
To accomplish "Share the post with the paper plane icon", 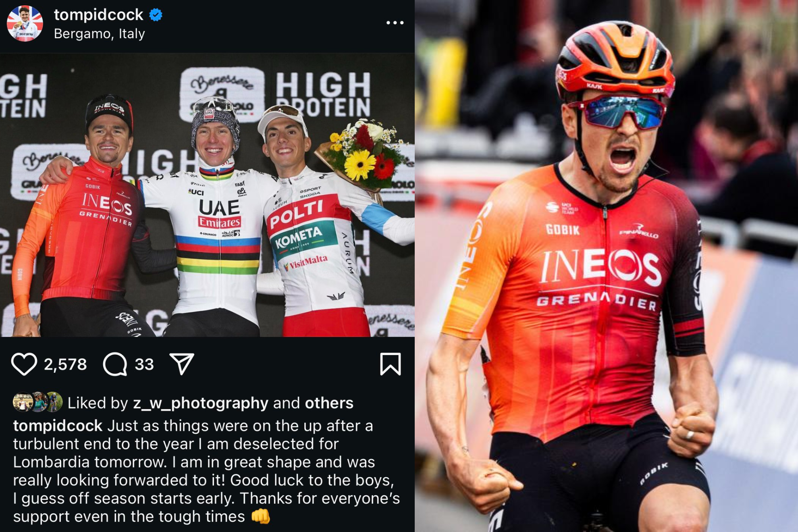I will pos(182,364).
